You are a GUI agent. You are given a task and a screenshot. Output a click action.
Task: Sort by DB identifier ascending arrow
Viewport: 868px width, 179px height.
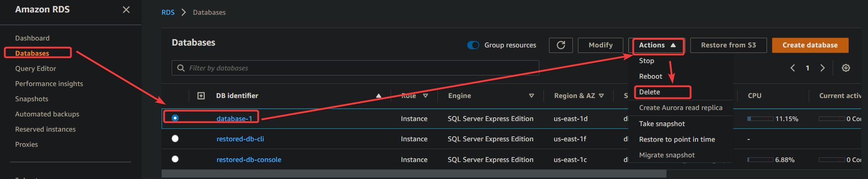click(379, 96)
